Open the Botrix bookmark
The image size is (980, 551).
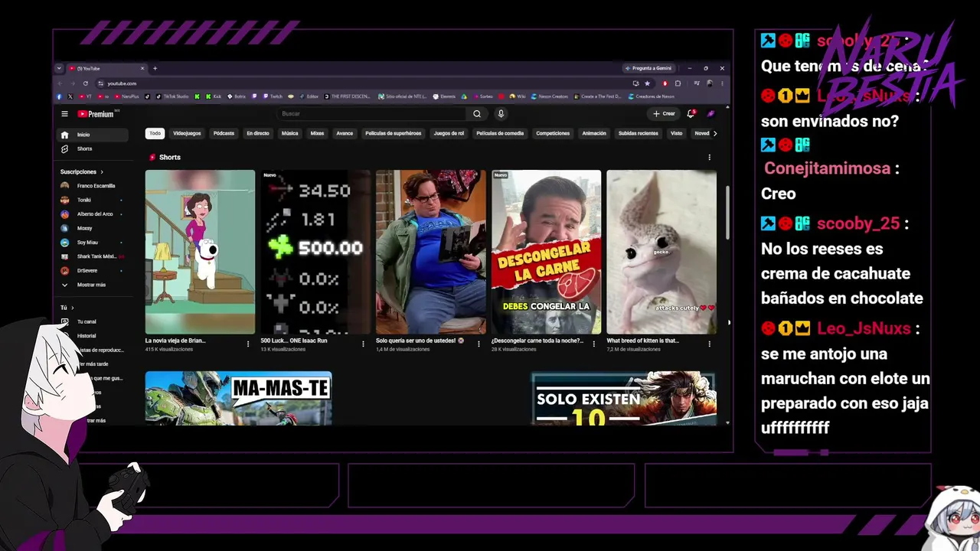pyautogui.click(x=237, y=96)
